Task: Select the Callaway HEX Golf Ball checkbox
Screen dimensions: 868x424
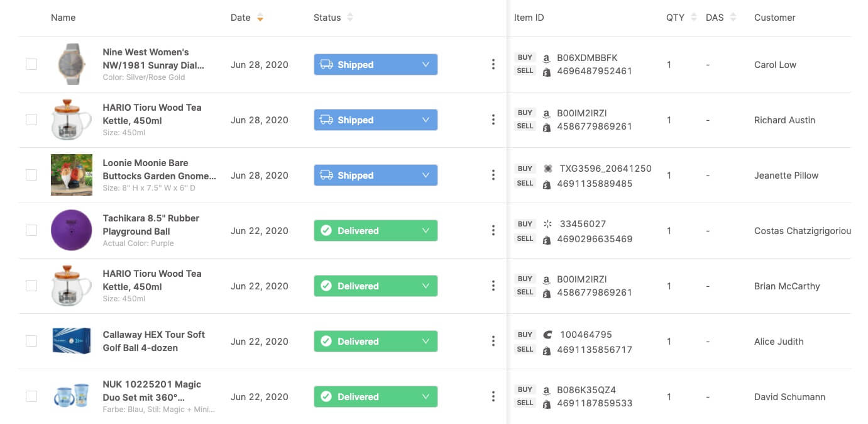Action: 31,341
